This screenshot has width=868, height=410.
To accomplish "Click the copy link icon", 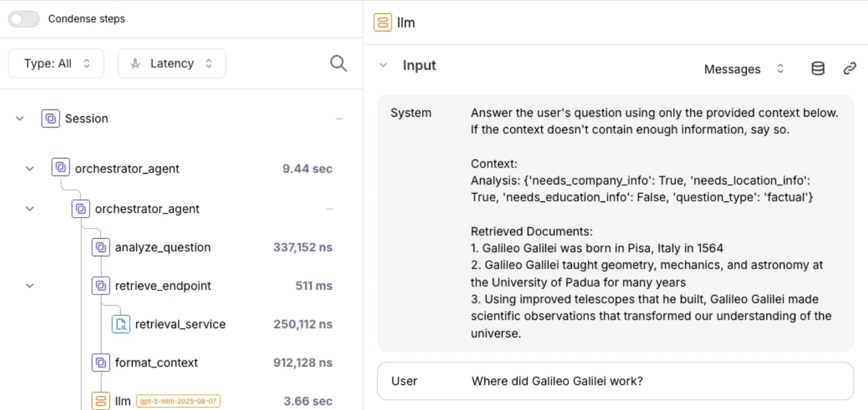I will coord(850,68).
